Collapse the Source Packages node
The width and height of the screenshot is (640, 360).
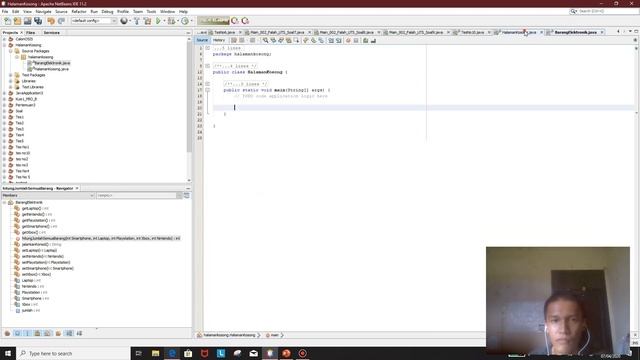pyautogui.click(x=11, y=51)
